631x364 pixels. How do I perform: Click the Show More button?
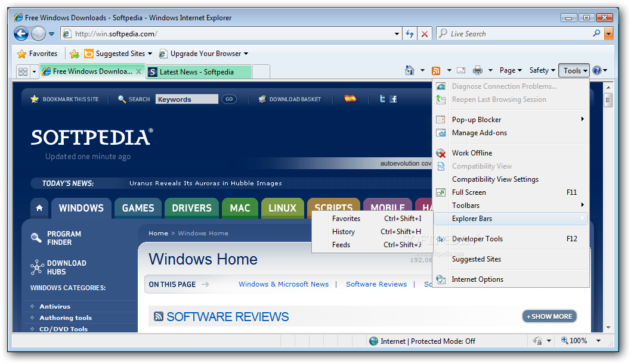click(549, 316)
